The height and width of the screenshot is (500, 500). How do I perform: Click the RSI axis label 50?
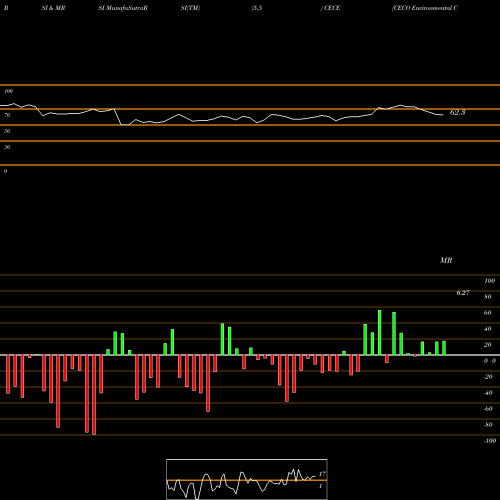tap(7, 131)
